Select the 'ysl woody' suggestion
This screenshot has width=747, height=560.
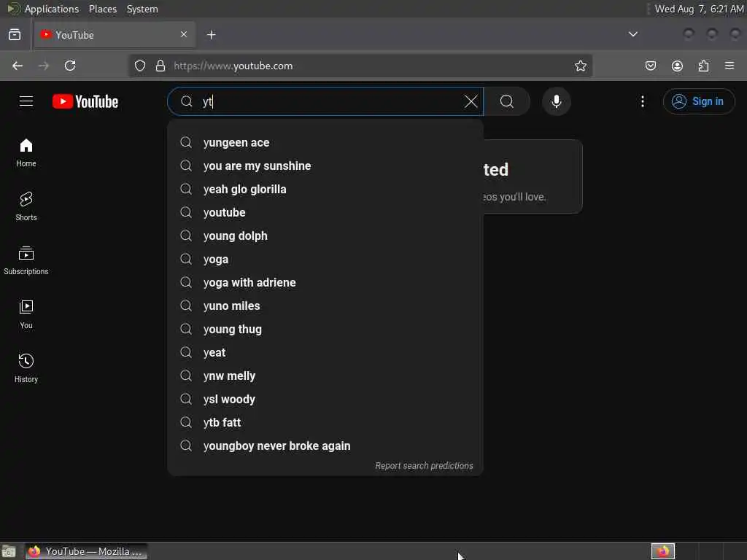tap(325, 399)
